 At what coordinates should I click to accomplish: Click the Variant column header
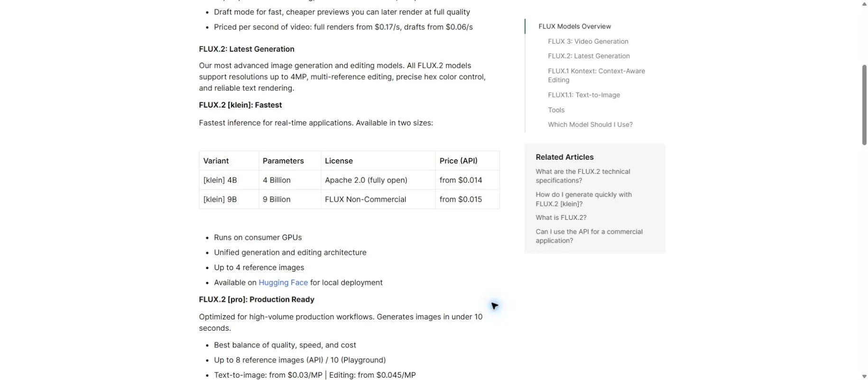click(229, 161)
